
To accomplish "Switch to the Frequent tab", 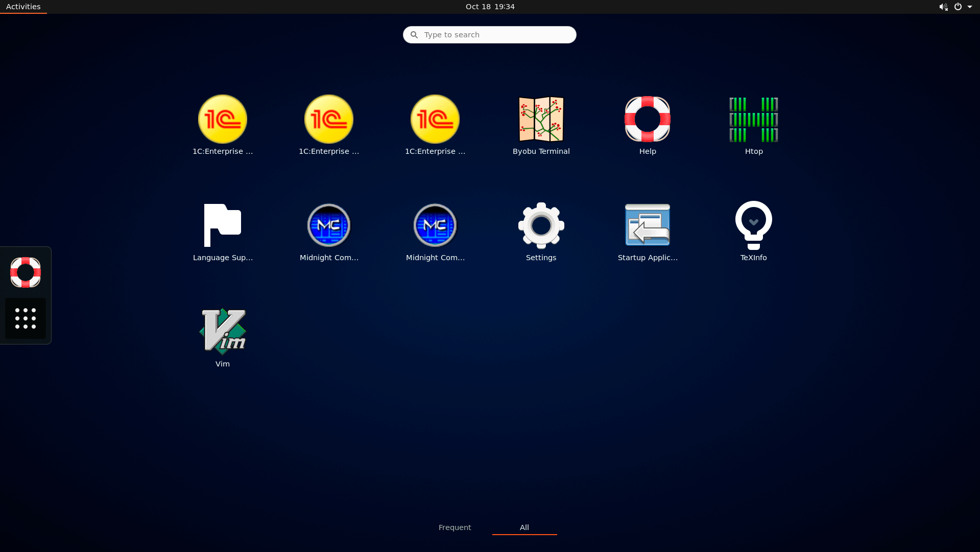I will (x=455, y=527).
